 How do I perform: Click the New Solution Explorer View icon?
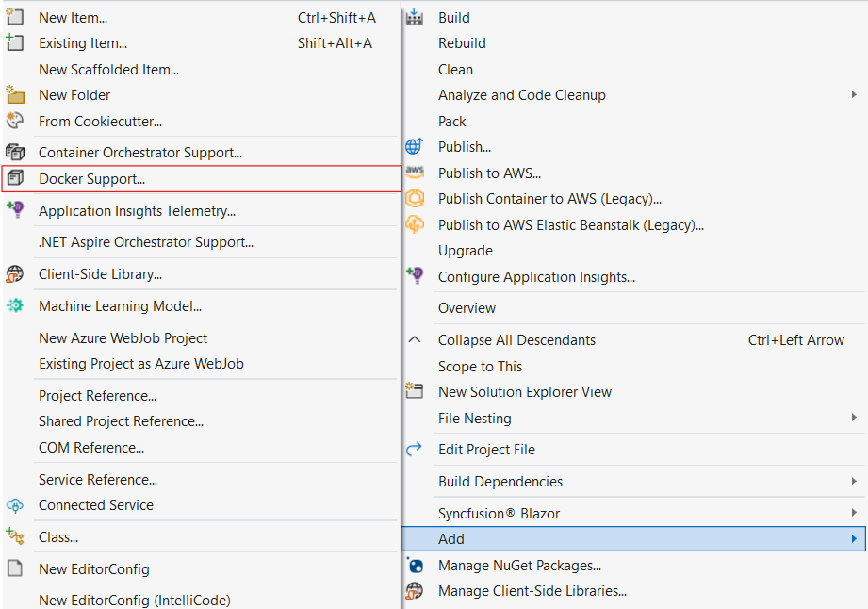[x=414, y=391]
